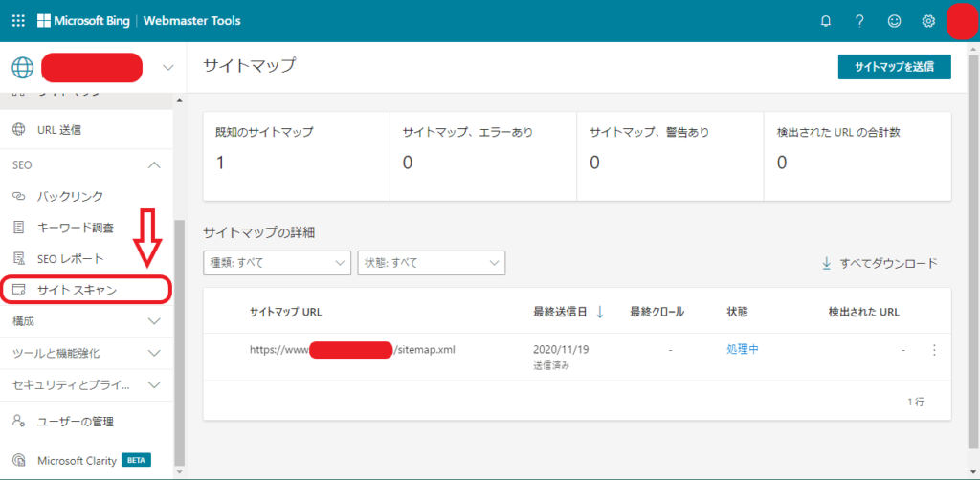Click the サイトマップ URL column header
Viewport: 980px width, 480px height.
pyautogui.click(x=285, y=312)
